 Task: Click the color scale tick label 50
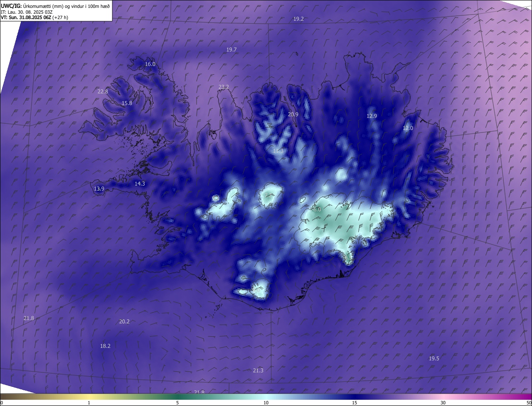coord(529,403)
